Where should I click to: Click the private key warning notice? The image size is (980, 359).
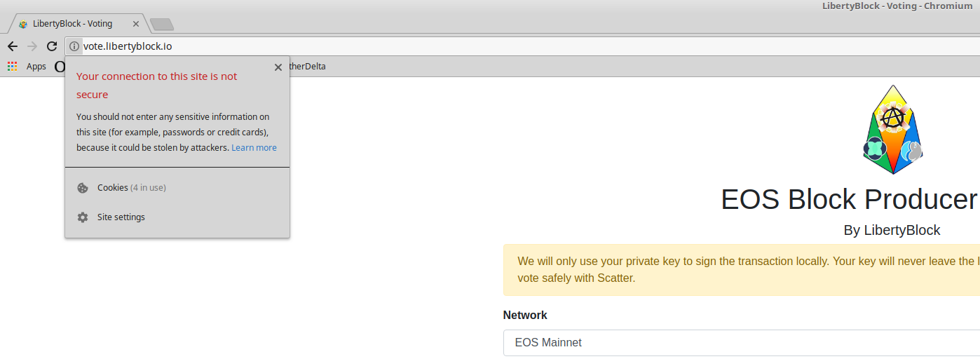tap(742, 270)
